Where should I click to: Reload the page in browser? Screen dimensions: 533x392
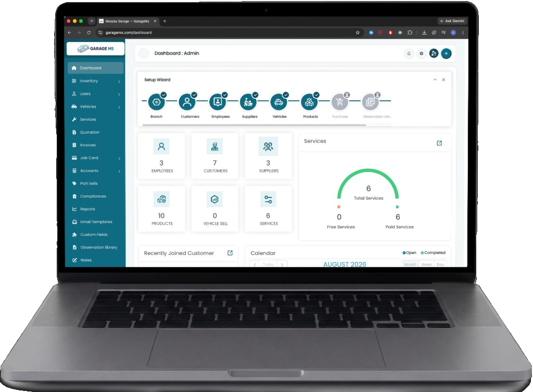88,33
